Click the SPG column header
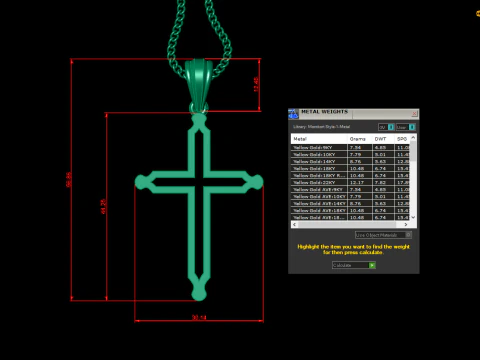The image size is (480, 360). pos(402,139)
